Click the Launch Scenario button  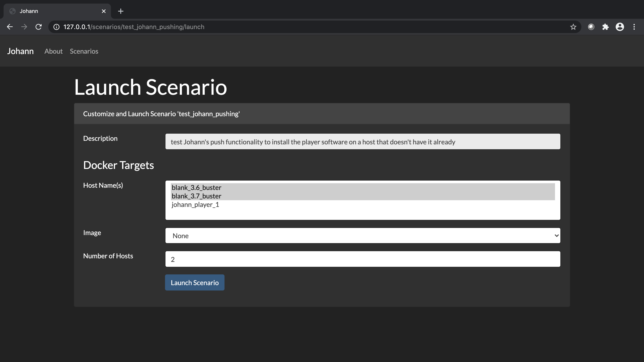195,282
